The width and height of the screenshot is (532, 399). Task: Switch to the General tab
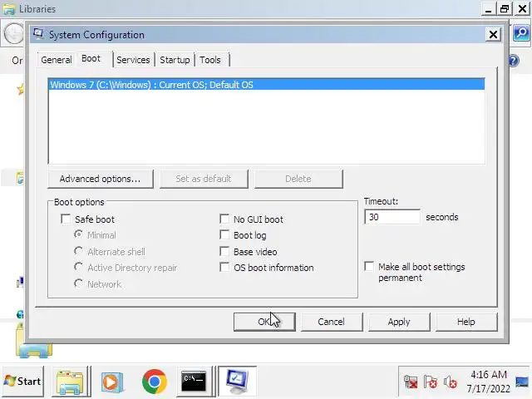[57, 60]
